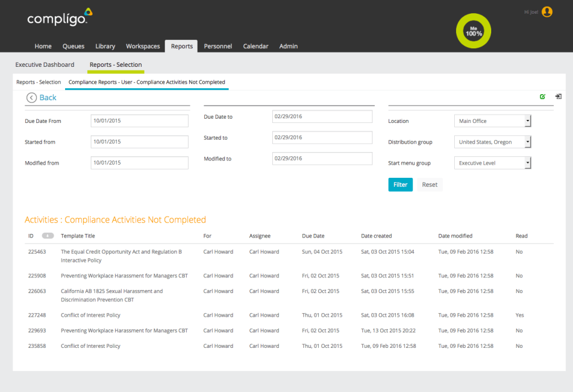573x392 pixels.
Task: Expand the Start menu group dropdown arrow
Action: coord(528,163)
